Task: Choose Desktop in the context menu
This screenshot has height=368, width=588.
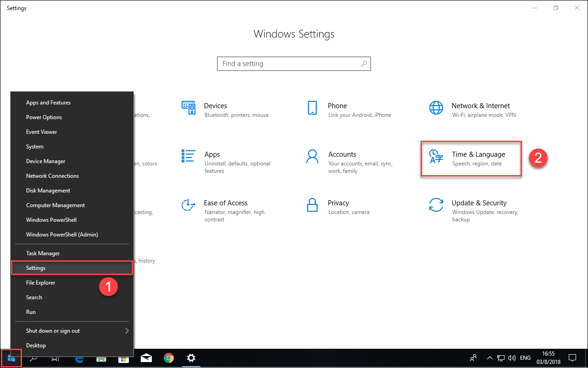Action: tap(72, 346)
